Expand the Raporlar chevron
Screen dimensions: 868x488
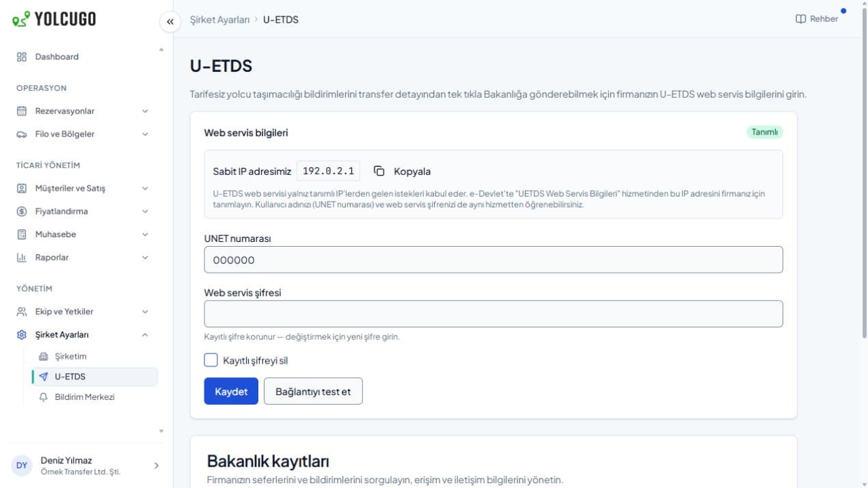(x=145, y=258)
